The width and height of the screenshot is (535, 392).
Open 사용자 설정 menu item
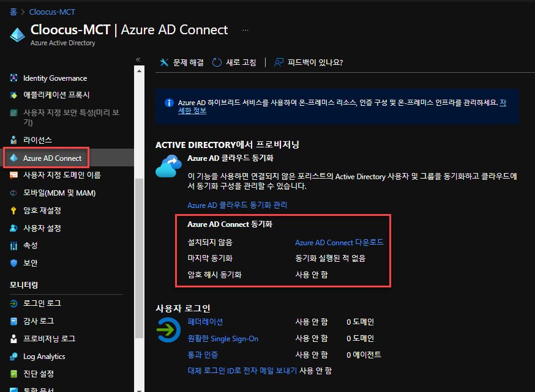click(42, 228)
